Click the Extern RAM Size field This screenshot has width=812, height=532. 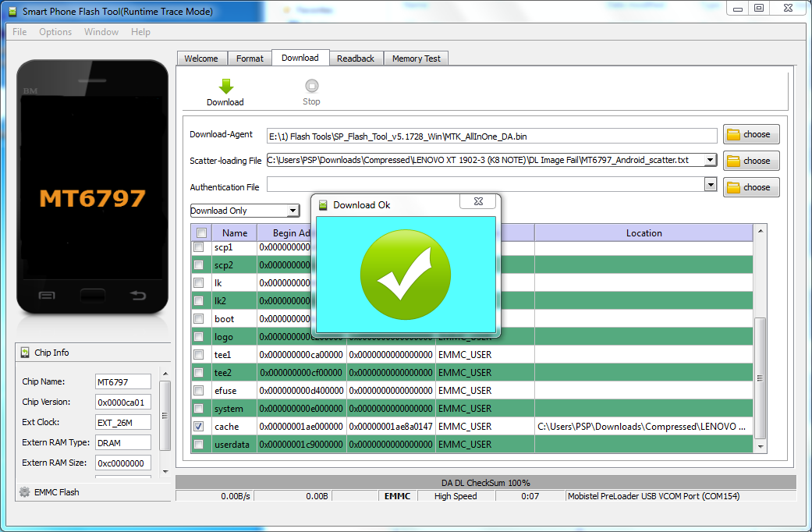123,463
